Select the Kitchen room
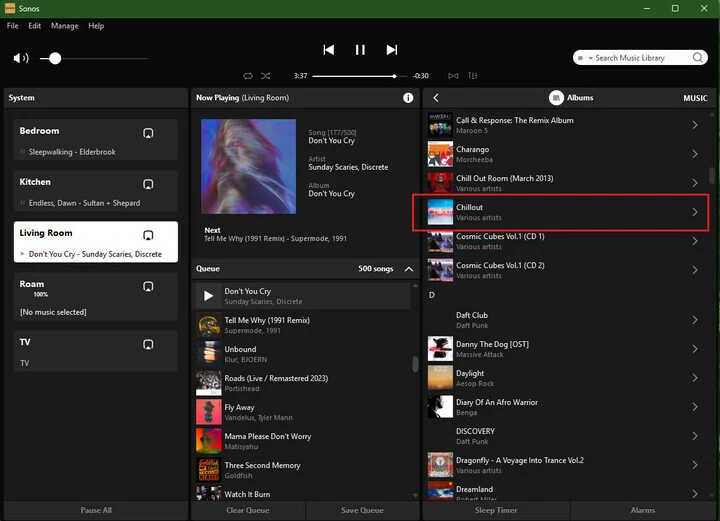Screen dimensions: 720x521 [96, 190]
